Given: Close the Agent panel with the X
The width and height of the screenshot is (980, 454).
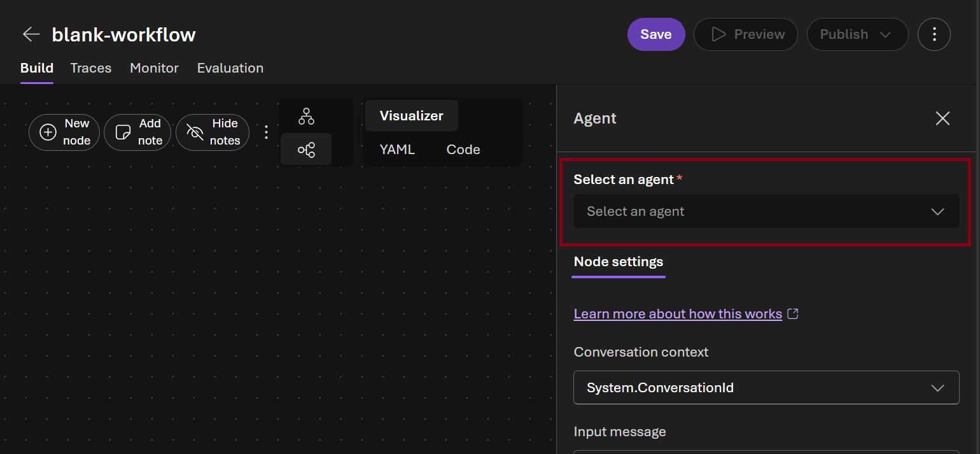Looking at the screenshot, I should tap(942, 118).
